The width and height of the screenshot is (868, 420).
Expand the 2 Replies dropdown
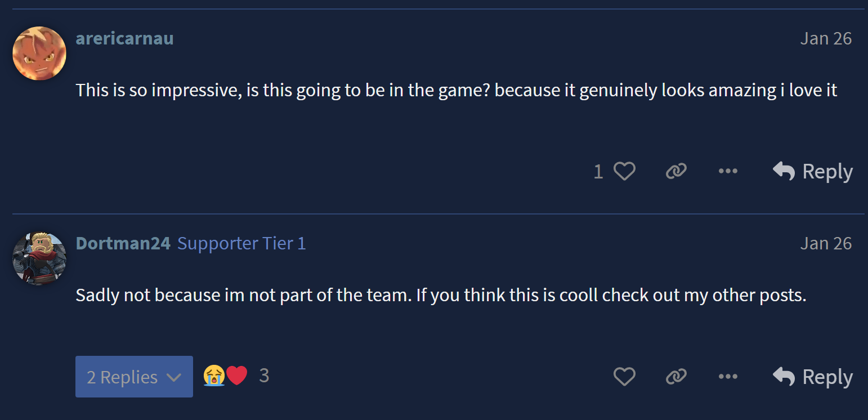coord(134,377)
